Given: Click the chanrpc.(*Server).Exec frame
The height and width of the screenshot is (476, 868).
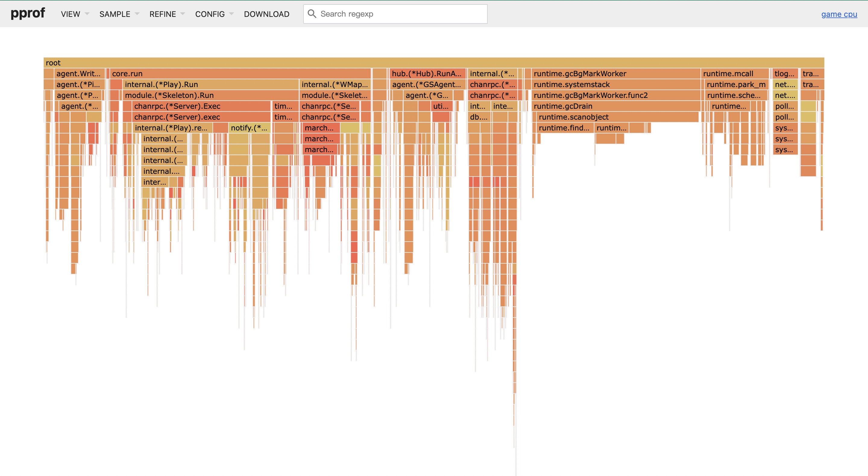Looking at the screenshot, I should [x=201, y=106].
